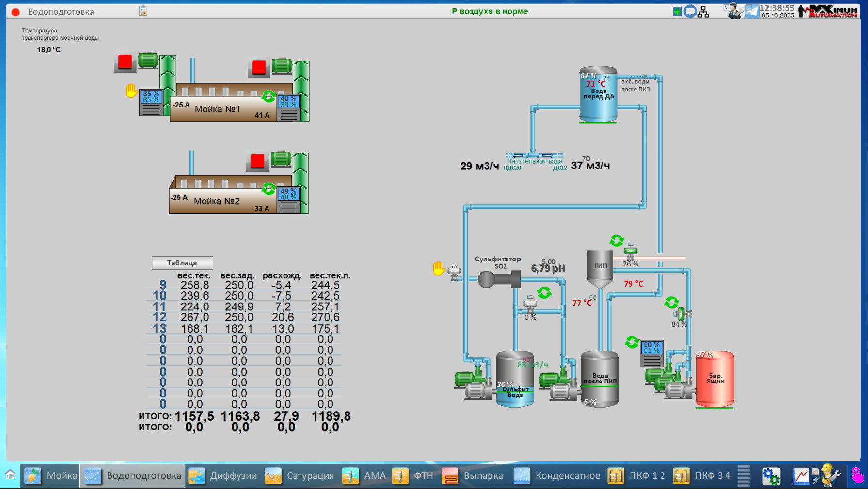868x489 pixels.
Task: Click the network topology icon
Action: click(703, 12)
